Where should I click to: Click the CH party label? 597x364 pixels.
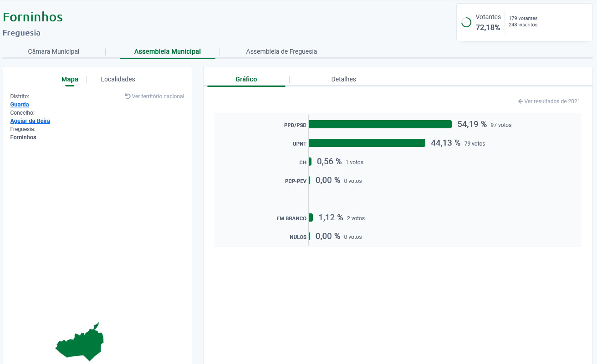pyautogui.click(x=303, y=162)
